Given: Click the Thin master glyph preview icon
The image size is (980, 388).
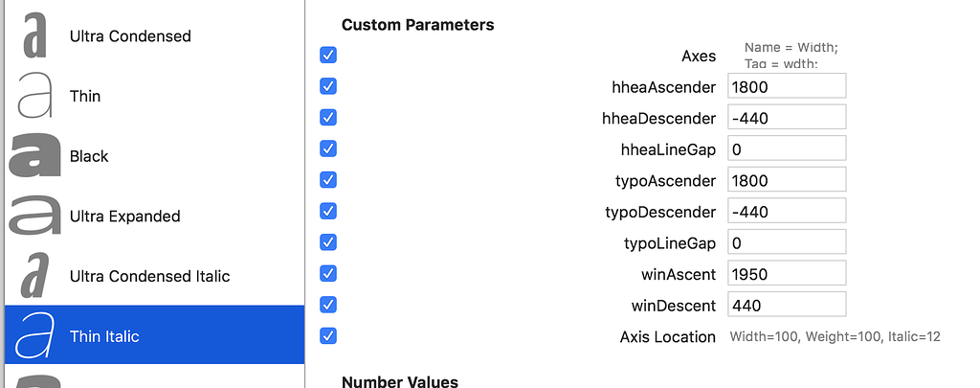Looking at the screenshot, I should 35,96.
